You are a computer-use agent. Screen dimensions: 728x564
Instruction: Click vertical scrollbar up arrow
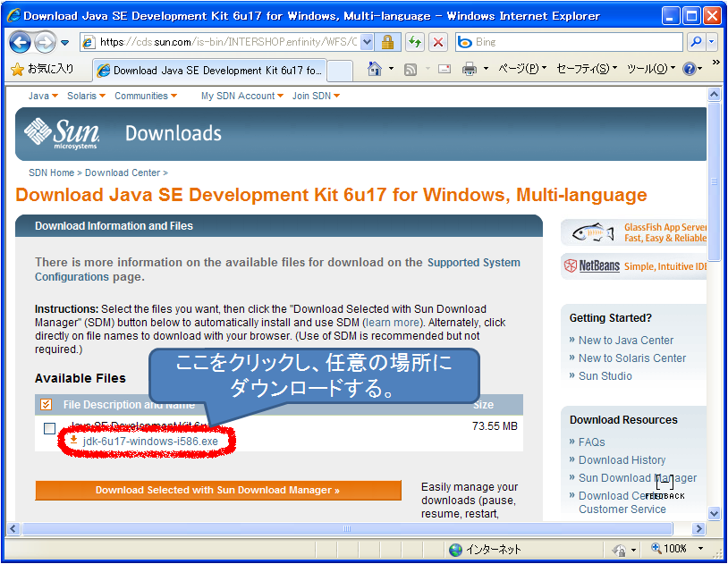click(x=714, y=94)
